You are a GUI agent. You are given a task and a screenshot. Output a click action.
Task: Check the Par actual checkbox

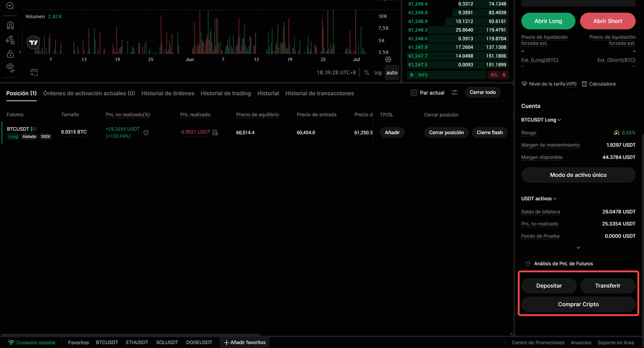[414, 93]
